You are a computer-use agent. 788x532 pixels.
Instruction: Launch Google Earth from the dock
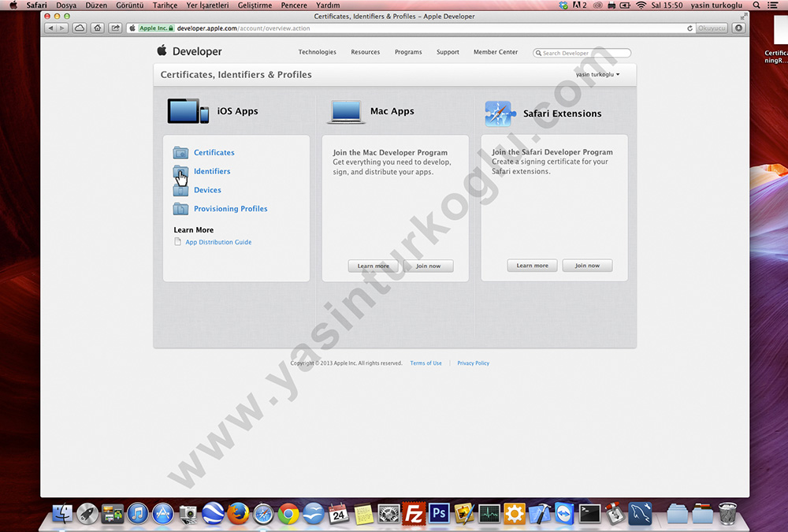click(x=213, y=513)
